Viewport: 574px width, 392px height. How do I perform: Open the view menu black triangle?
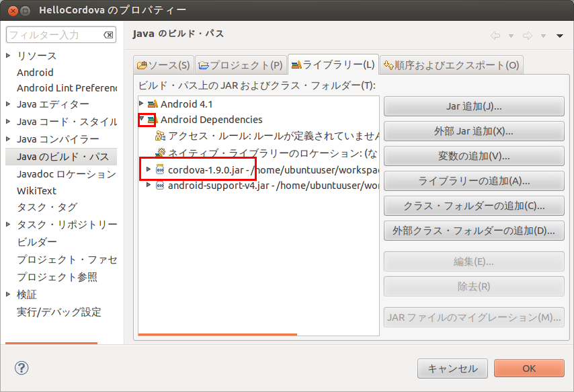[559, 36]
